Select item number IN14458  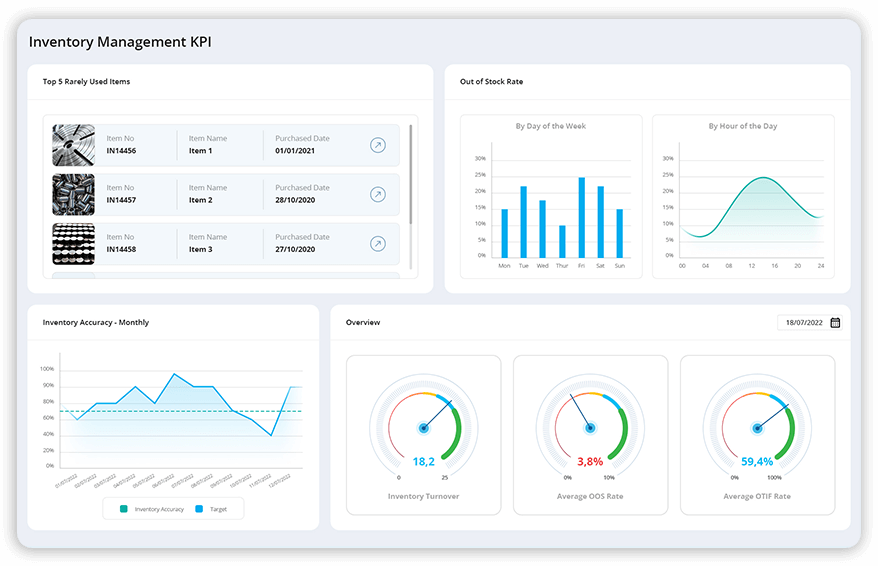[x=121, y=249]
